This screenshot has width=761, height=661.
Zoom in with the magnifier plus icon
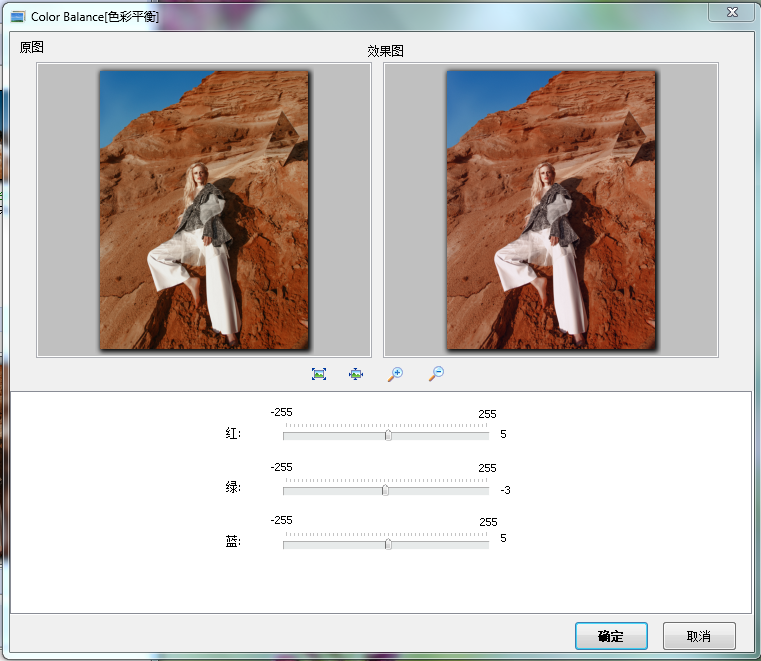pos(395,374)
